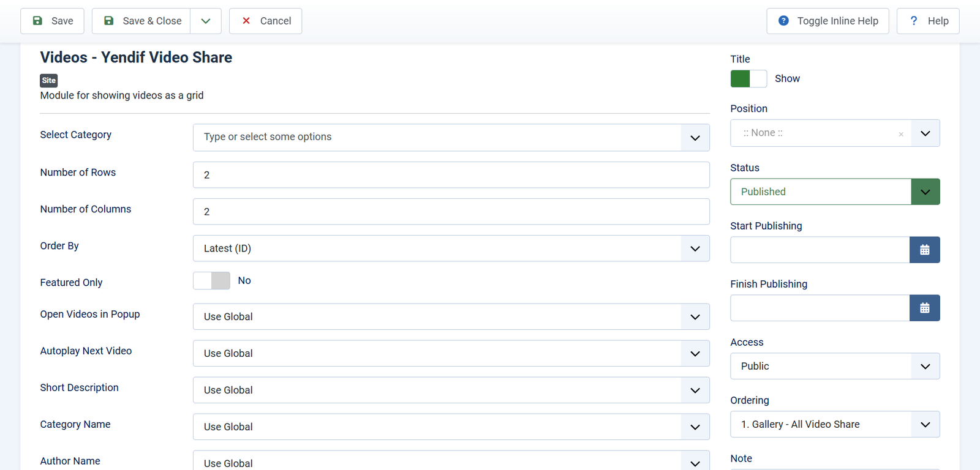
Task: Open the Start Publishing calendar icon
Action: [925, 250]
